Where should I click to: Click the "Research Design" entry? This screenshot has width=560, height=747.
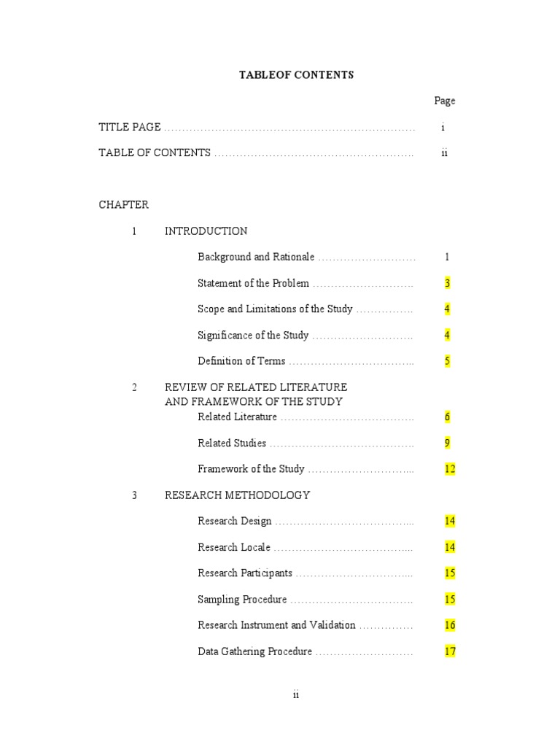(235, 521)
